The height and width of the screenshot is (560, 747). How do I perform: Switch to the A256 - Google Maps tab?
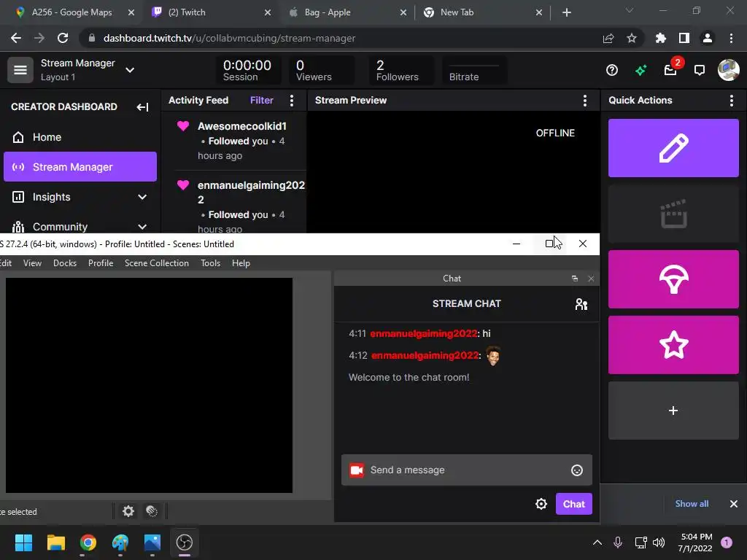coord(71,12)
